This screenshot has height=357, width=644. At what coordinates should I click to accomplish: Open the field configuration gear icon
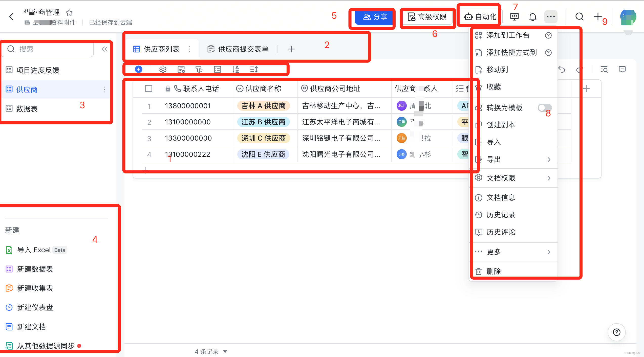[x=163, y=69]
